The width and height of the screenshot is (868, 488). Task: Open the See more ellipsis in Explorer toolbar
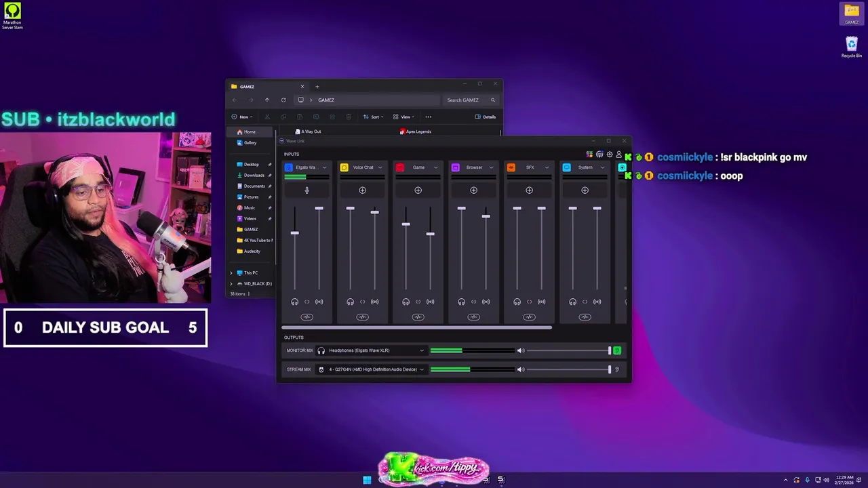coord(428,117)
